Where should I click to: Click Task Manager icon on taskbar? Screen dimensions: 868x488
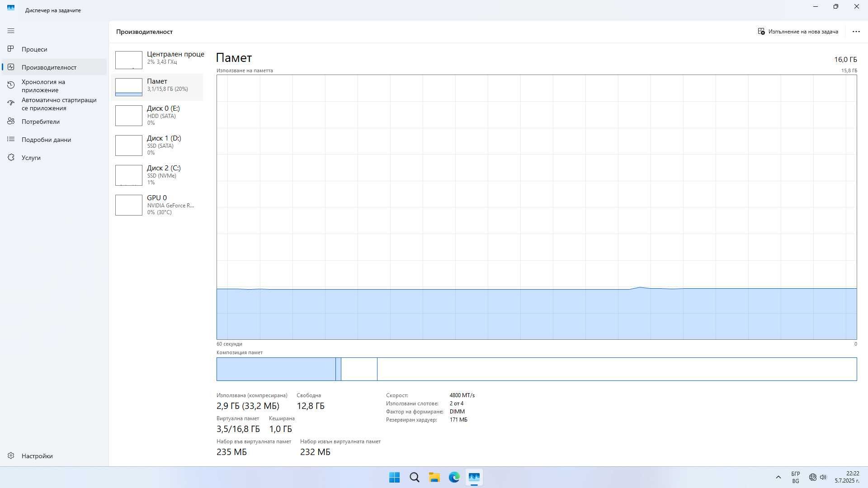(474, 477)
